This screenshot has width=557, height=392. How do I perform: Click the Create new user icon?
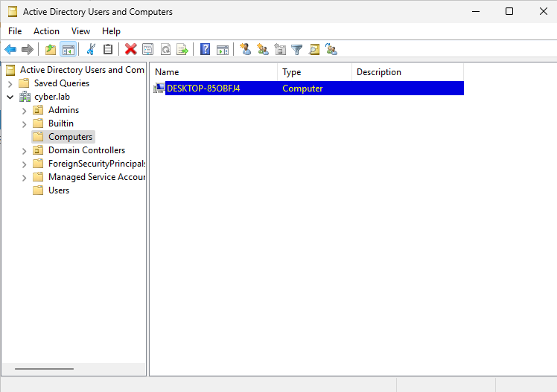[x=246, y=50]
